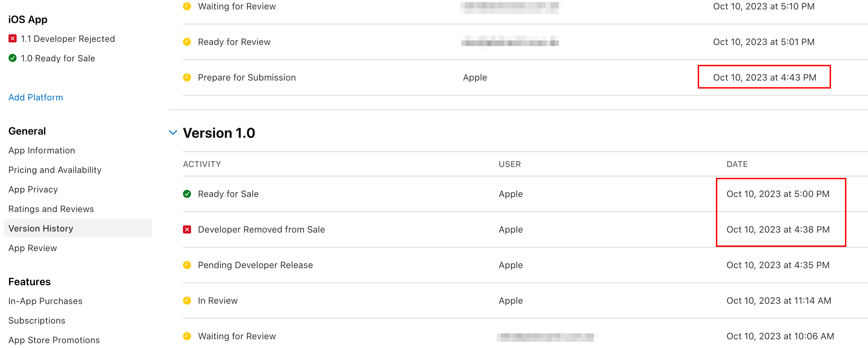Screen dimensions: 868x348
Task: Click yellow clock icon beside Prepare for Submission
Action: pos(187,77)
